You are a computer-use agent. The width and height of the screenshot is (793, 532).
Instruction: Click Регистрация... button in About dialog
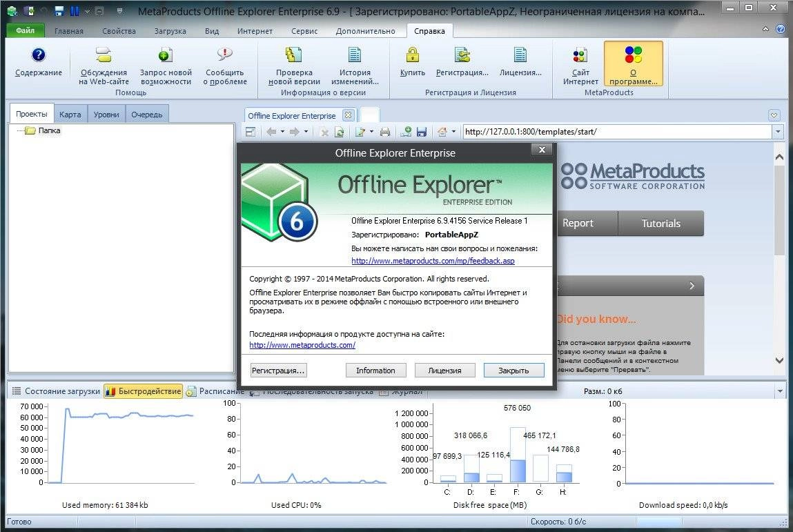[x=278, y=370]
